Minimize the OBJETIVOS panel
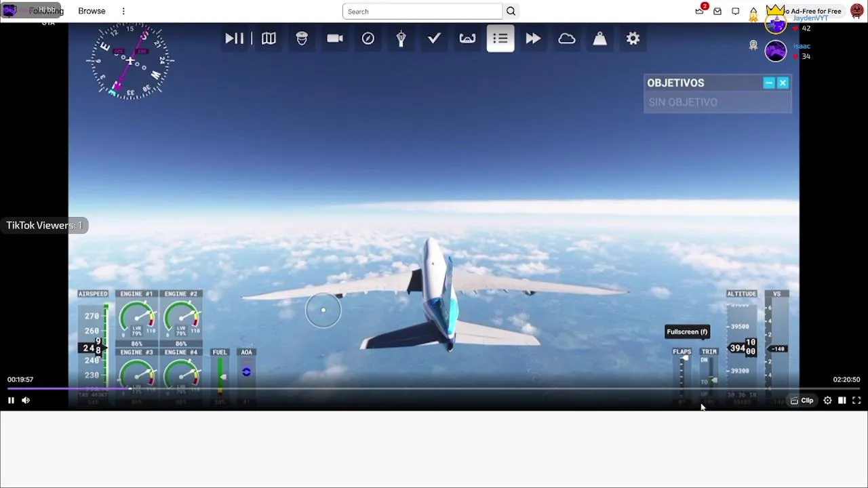This screenshot has height=488, width=868. 769,83
